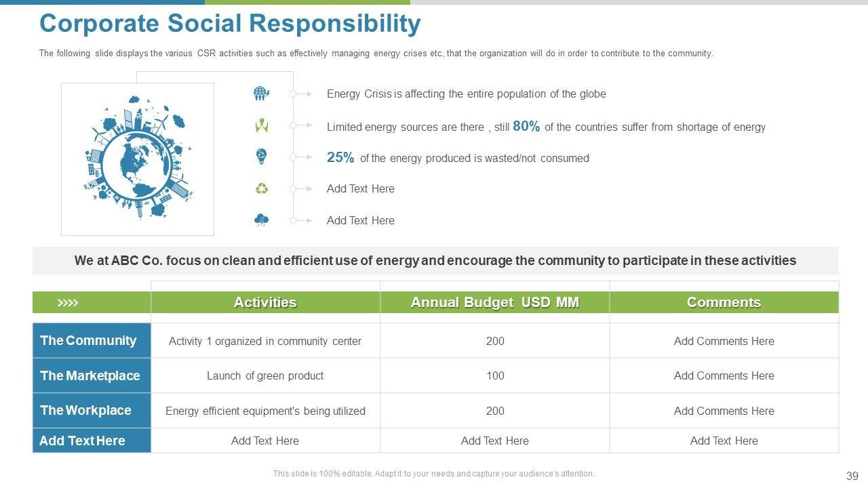Image resolution: width=868 pixels, height=488 pixels.
Task: Select the green hands holding bulb icon
Action: (x=261, y=125)
